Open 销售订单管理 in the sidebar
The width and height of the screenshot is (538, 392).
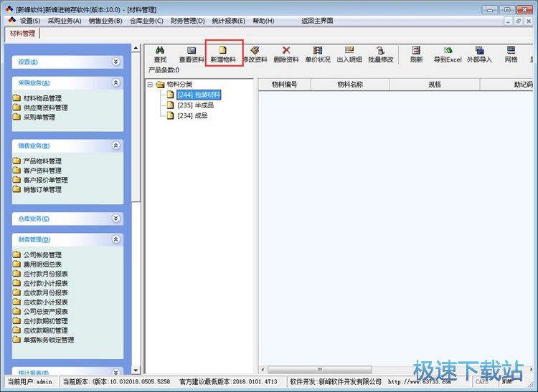tap(37, 189)
